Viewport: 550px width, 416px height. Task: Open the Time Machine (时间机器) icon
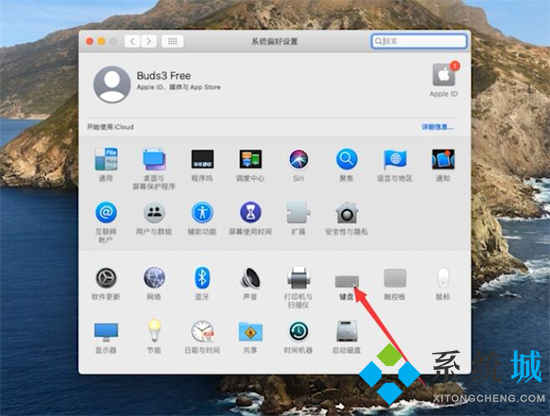click(x=299, y=331)
